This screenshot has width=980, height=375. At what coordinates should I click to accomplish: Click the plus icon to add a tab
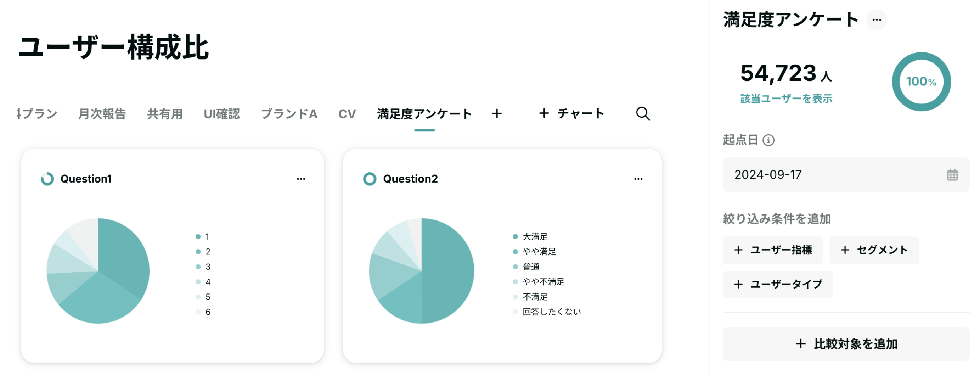[496, 113]
